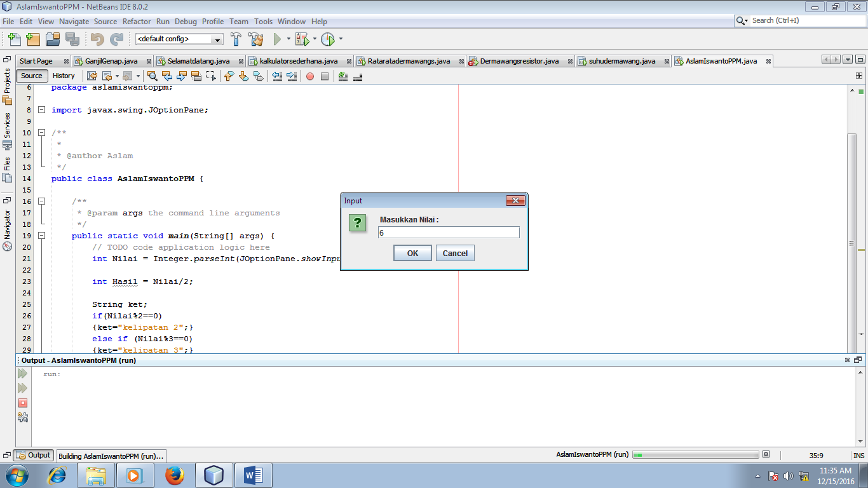
Task: Run the project with the green play icon
Action: click(x=277, y=39)
